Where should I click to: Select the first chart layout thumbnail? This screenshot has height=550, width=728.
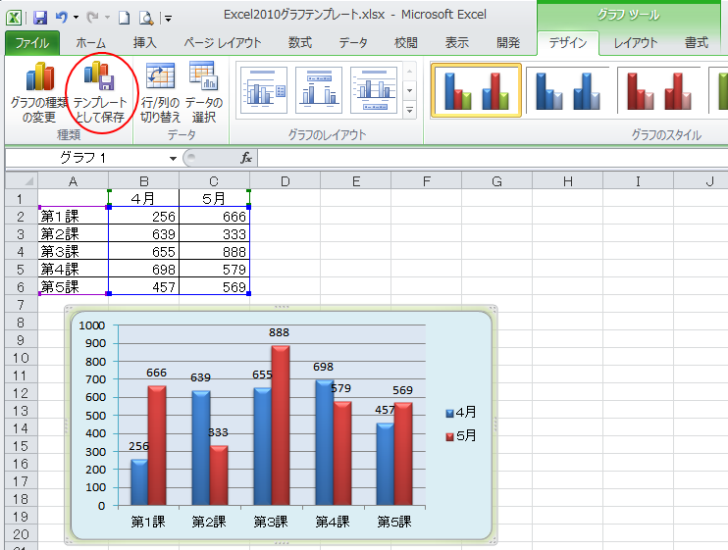click(x=264, y=91)
